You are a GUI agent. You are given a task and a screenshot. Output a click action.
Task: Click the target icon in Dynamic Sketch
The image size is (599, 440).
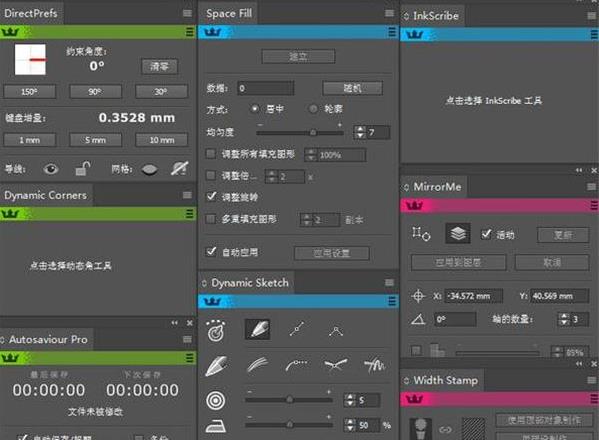point(216,331)
